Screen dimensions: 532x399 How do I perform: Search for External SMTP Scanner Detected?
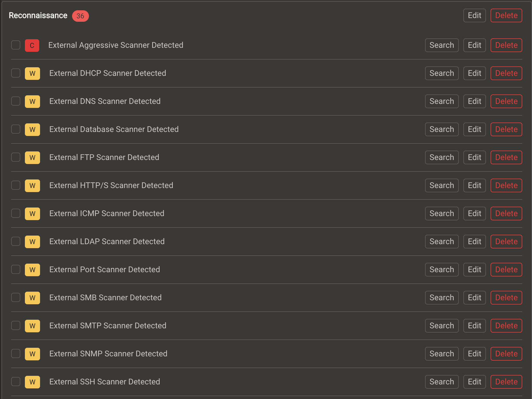click(442, 326)
